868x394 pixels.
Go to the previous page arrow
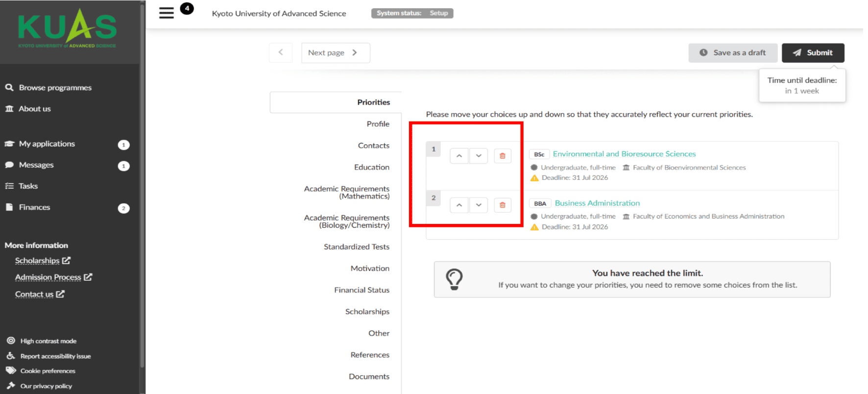tap(281, 52)
